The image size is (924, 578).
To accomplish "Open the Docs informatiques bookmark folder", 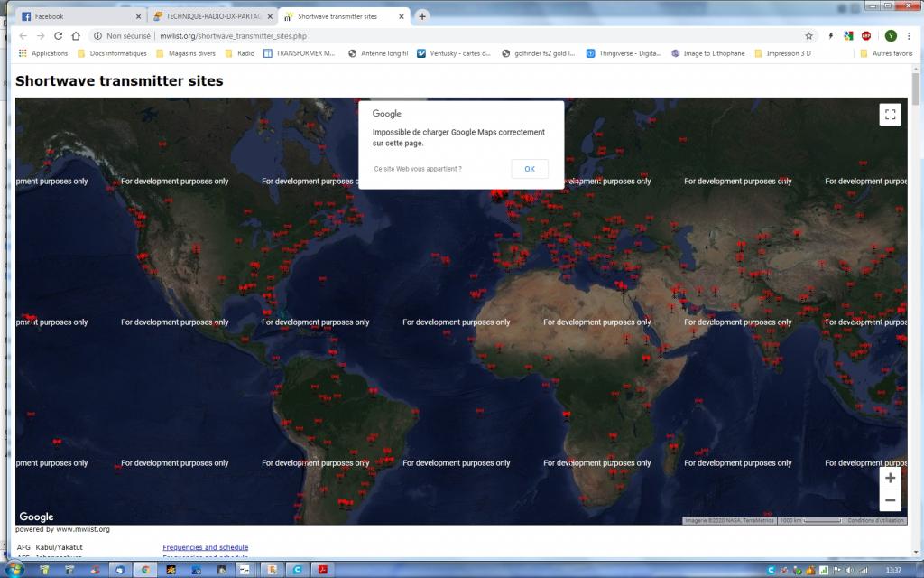I will [112, 53].
